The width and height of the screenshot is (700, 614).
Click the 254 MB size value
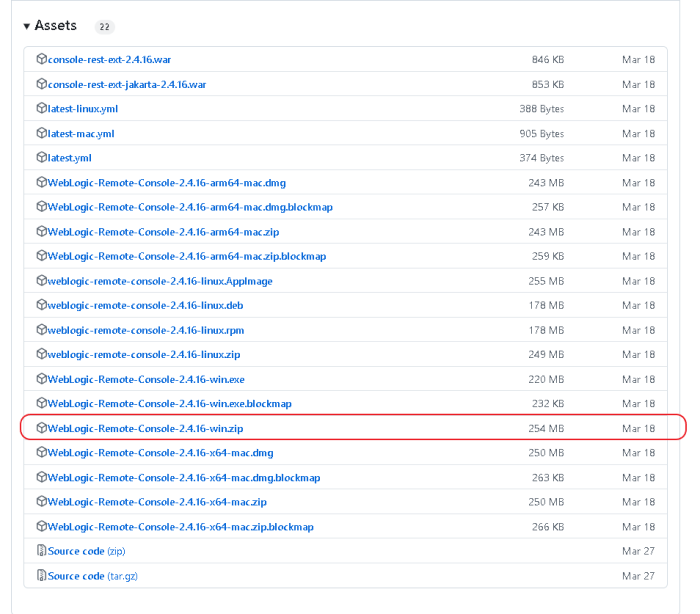[546, 429]
